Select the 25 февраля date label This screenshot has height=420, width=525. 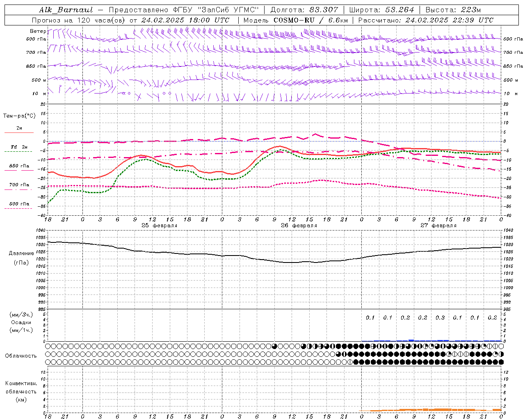pos(160,226)
